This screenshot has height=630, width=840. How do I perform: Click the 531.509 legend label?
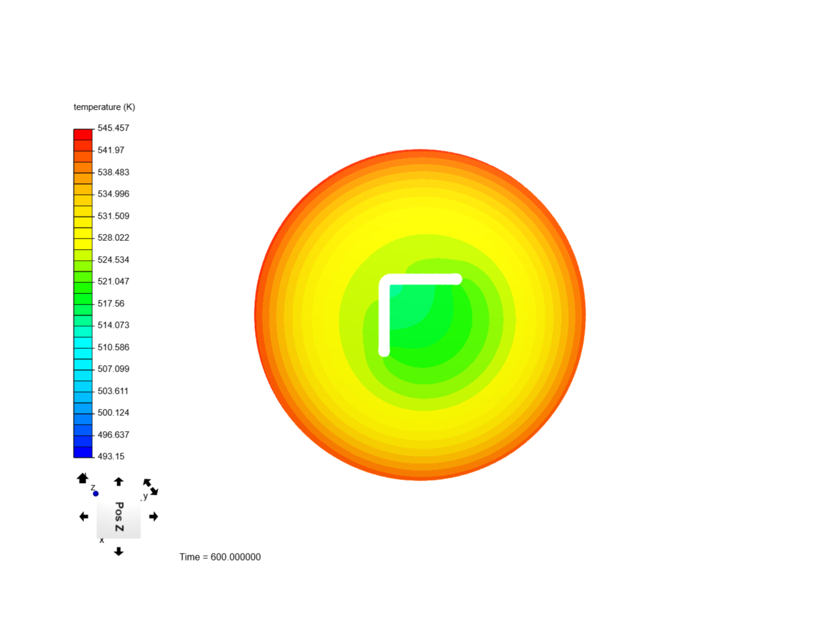(113, 216)
